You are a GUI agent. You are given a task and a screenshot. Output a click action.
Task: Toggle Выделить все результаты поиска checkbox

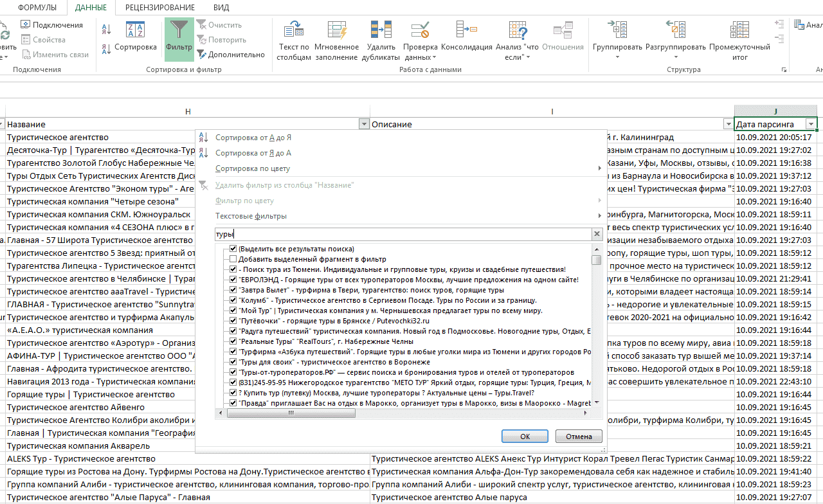coord(233,249)
